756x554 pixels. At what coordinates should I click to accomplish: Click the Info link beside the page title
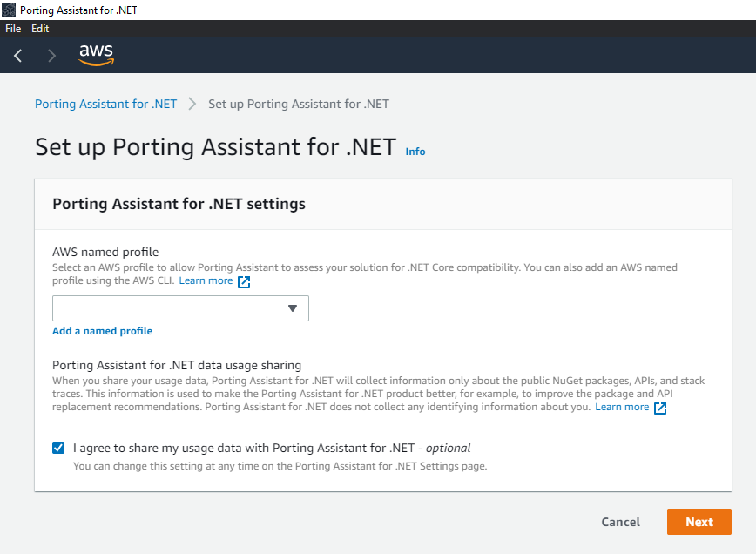[415, 151]
